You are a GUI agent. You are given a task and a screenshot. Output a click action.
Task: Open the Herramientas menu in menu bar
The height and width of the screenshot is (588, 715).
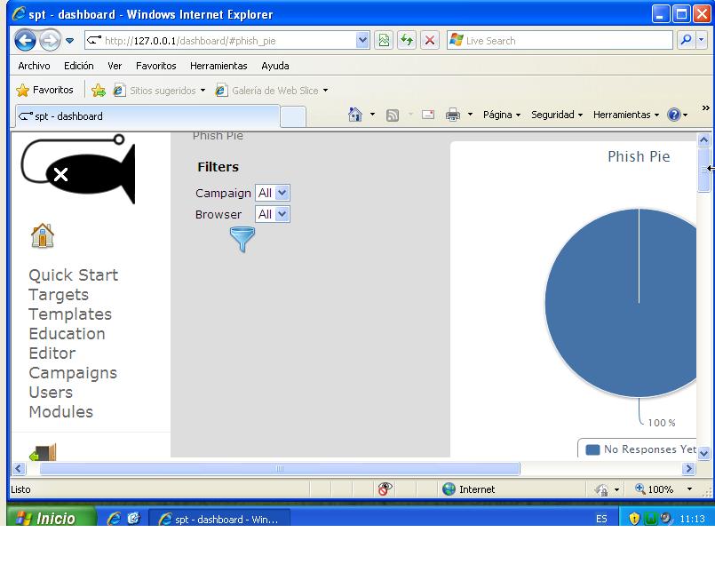(218, 66)
